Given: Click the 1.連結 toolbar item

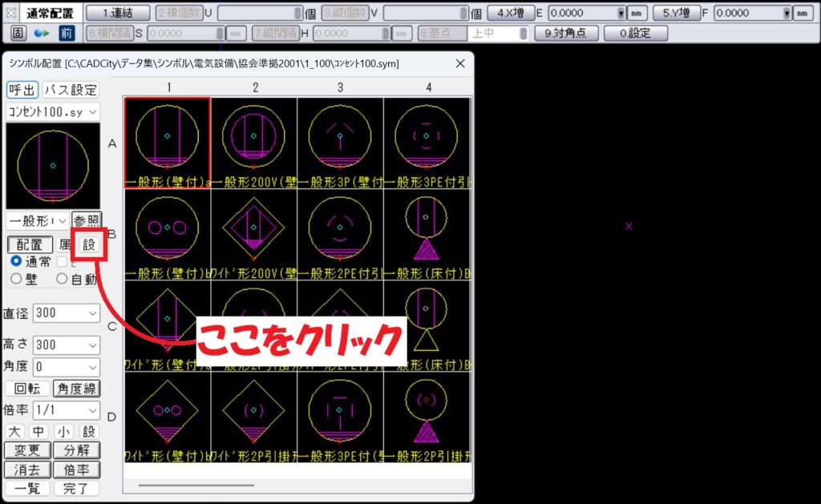Looking at the screenshot, I should click(118, 13).
